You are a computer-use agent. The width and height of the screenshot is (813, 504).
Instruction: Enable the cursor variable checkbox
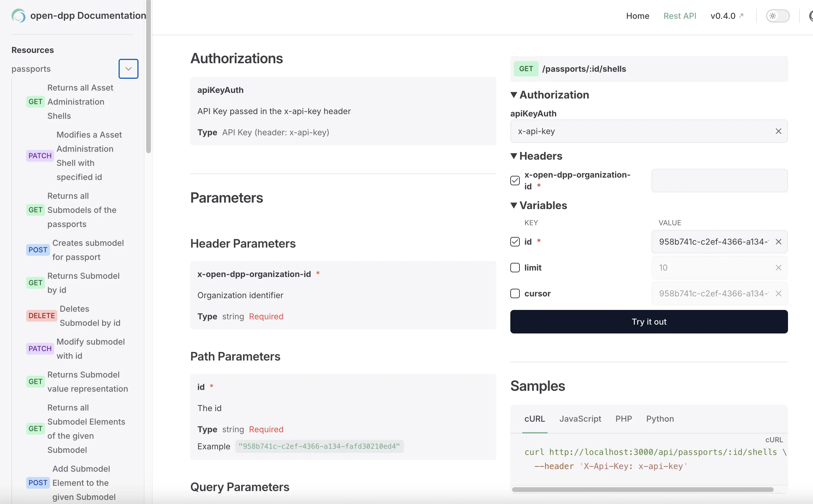click(515, 294)
